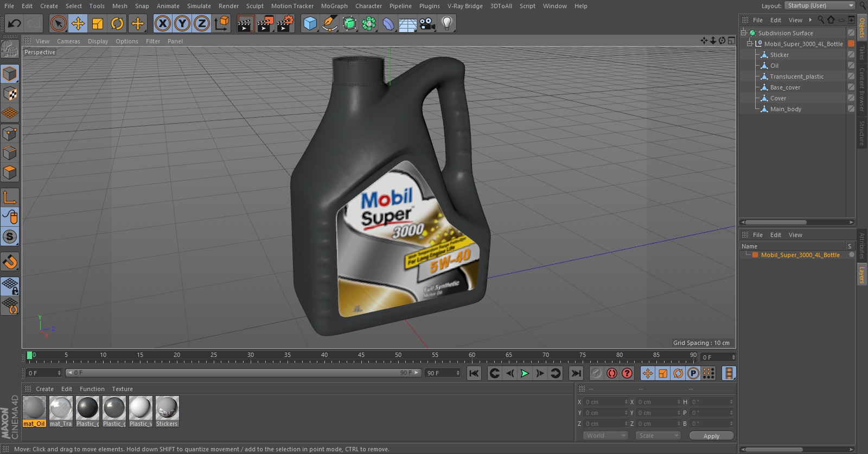The height and width of the screenshot is (454, 868).
Task: Open the World coordinate dropdown
Action: click(605, 436)
